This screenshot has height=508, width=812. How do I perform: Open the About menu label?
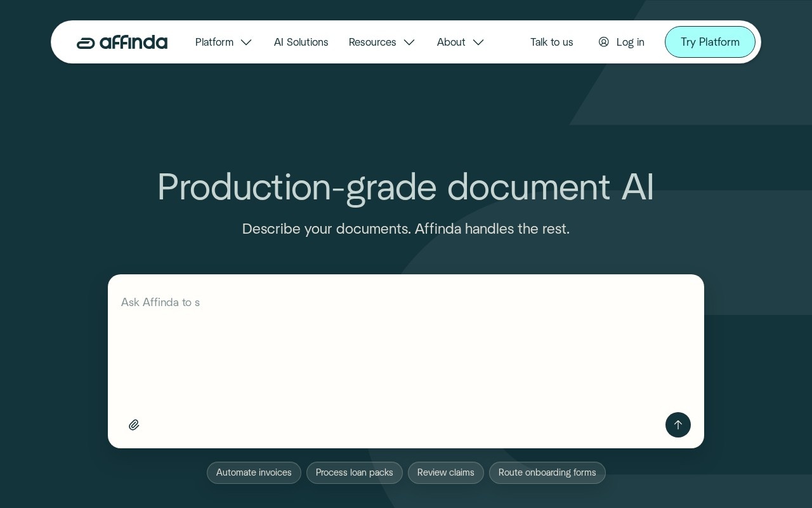[451, 42]
